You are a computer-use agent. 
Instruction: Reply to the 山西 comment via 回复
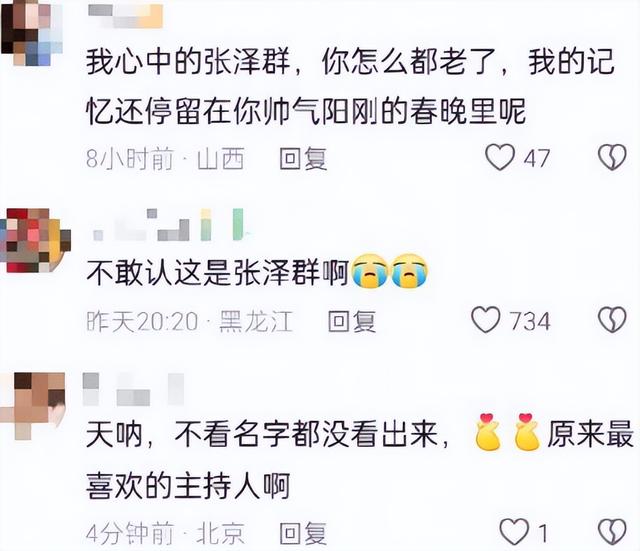point(303,158)
